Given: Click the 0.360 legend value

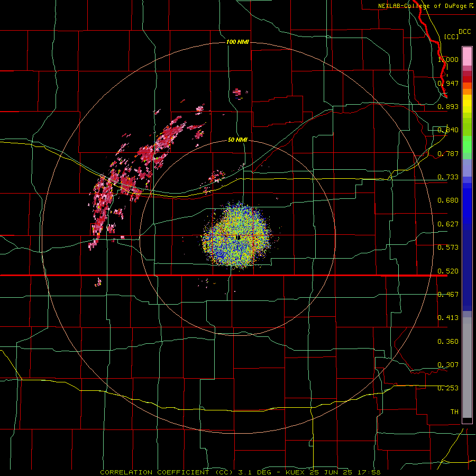Looking at the screenshot, I should (x=448, y=342).
